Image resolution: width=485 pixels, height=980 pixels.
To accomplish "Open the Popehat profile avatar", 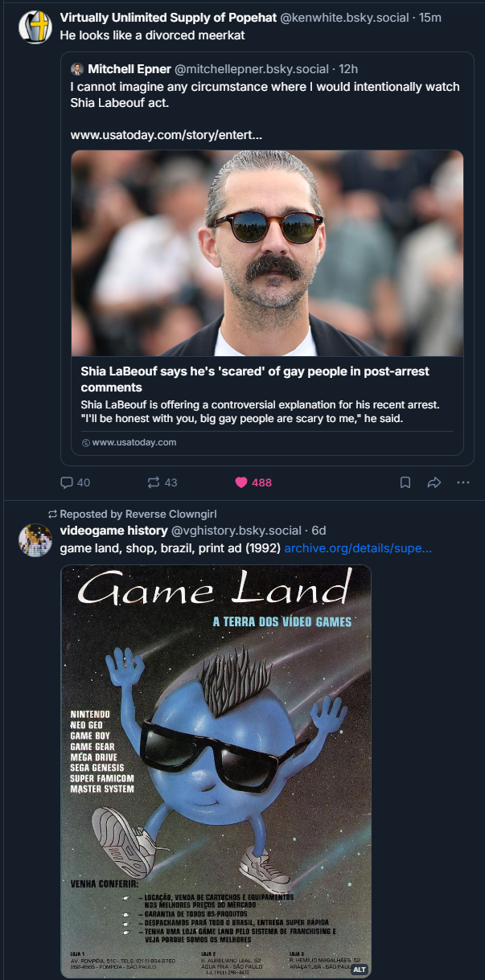I will point(35,27).
